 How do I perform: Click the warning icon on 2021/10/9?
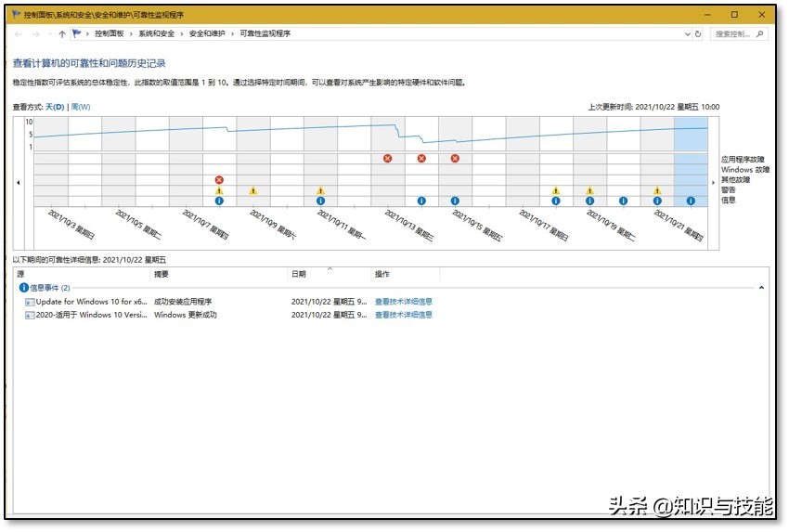[252, 190]
